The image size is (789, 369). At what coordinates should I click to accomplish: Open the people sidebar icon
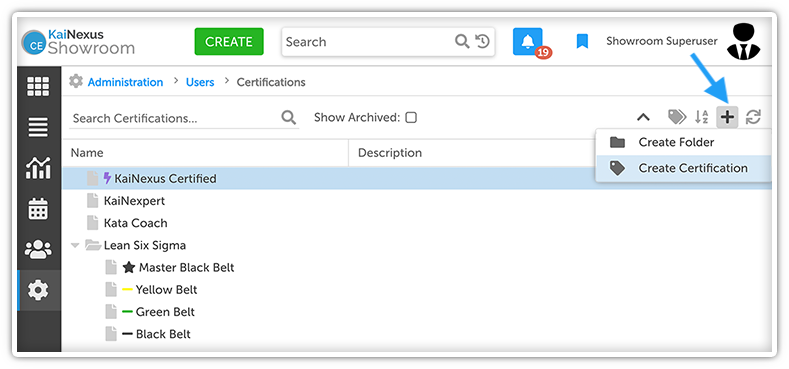point(38,249)
